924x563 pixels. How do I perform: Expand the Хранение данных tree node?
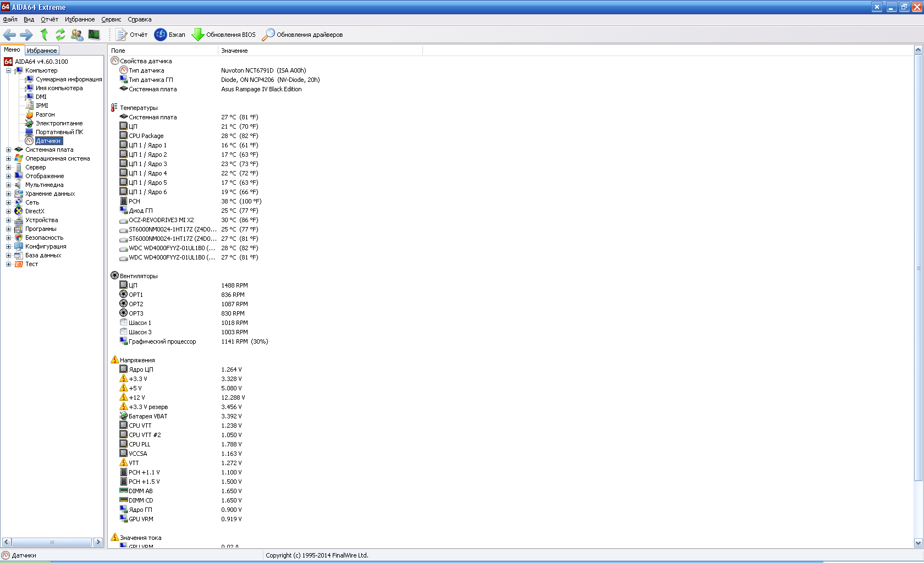[x=8, y=194]
